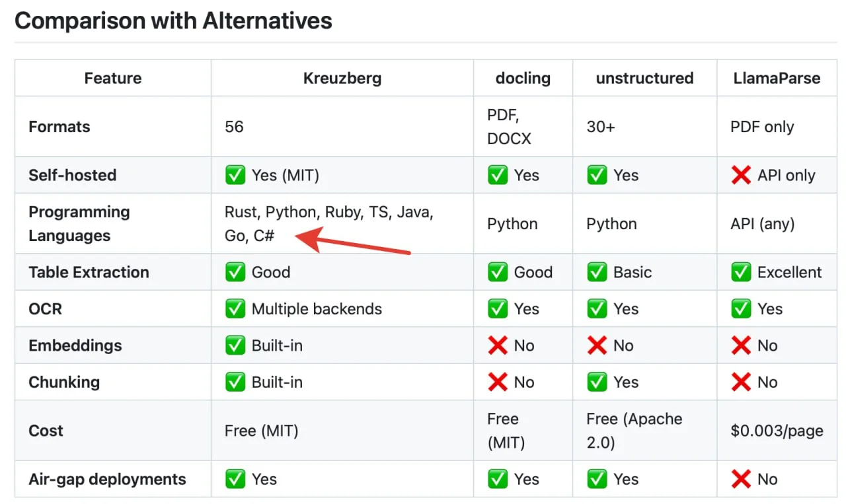Click the green checkmark beside "Basic"
This screenshot has height=504, width=846.
tap(597, 272)
